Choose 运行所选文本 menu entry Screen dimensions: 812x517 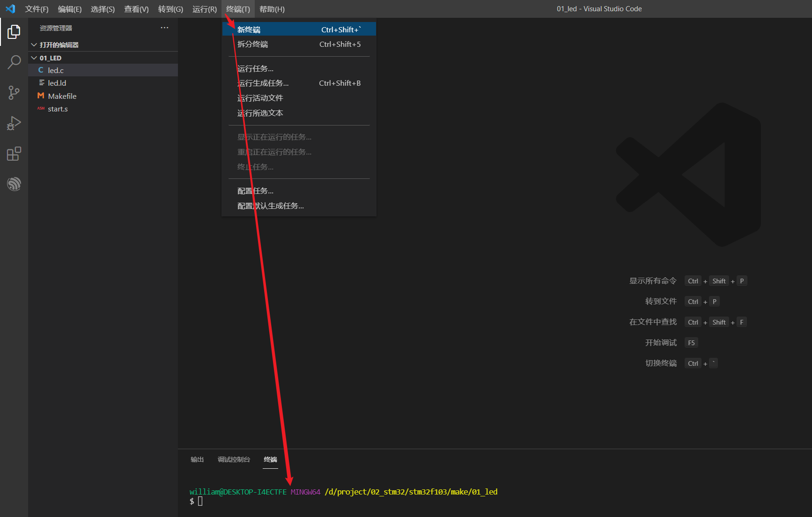pos(299,113)
